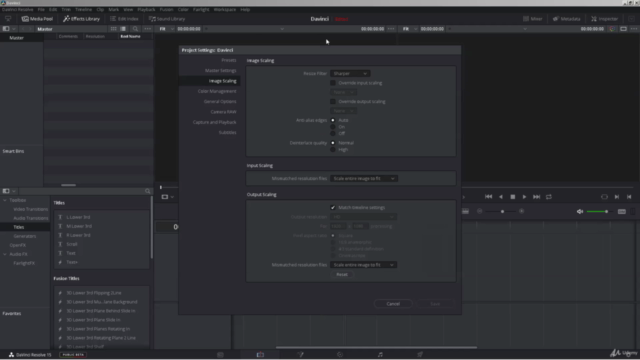The image size is (640, 360).
Task: Click the media pool search magnifier
Action: click(135, 29)
